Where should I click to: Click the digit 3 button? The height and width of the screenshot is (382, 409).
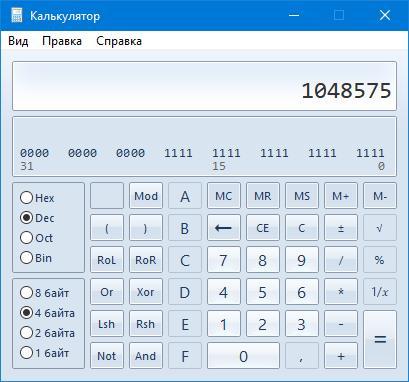click(302, 324)
